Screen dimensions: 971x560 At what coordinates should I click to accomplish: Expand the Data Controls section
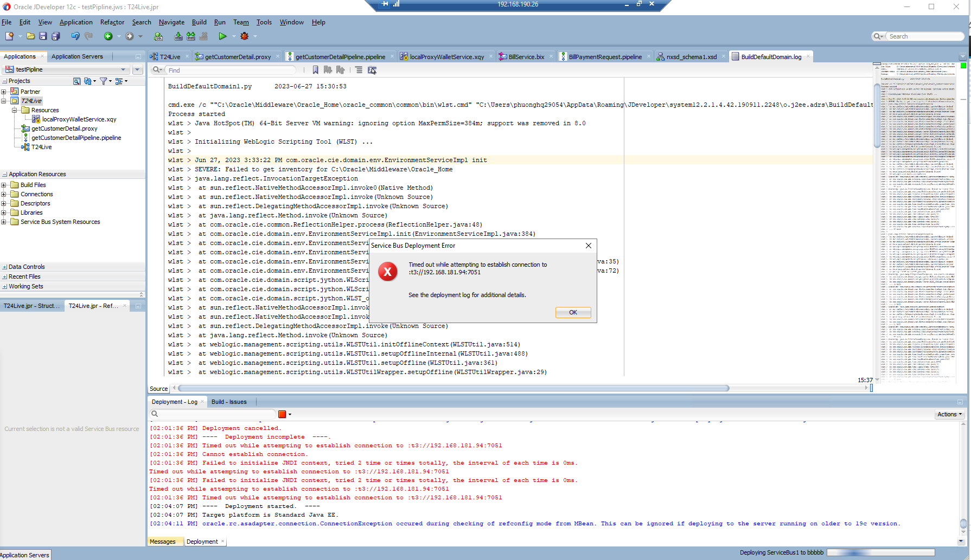(5, 267)
